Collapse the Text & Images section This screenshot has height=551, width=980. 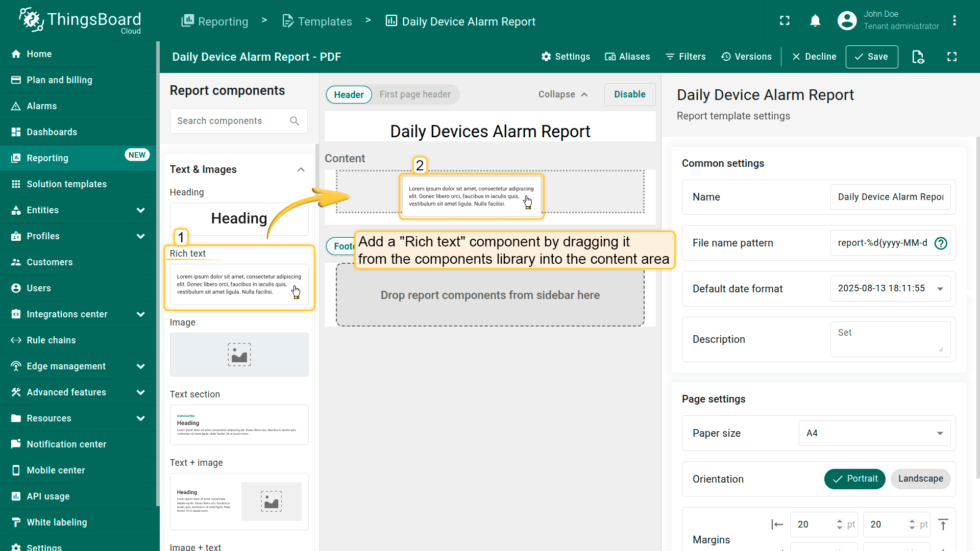click(301, 169)
